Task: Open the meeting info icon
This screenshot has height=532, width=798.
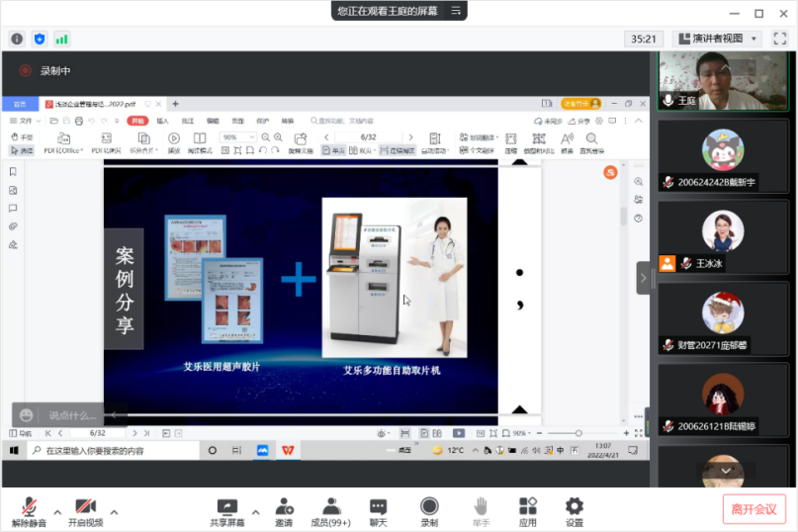Action: 17,39
